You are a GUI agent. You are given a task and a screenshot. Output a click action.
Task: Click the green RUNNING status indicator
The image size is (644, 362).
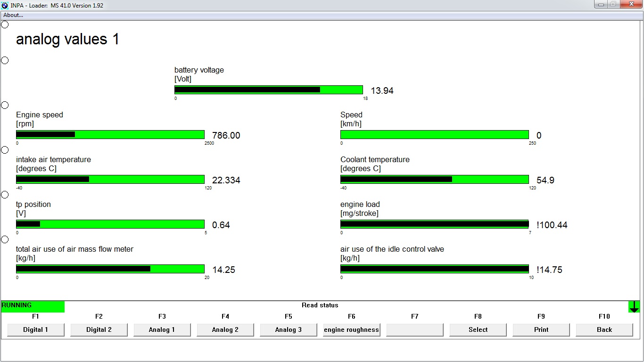[33, 306]
